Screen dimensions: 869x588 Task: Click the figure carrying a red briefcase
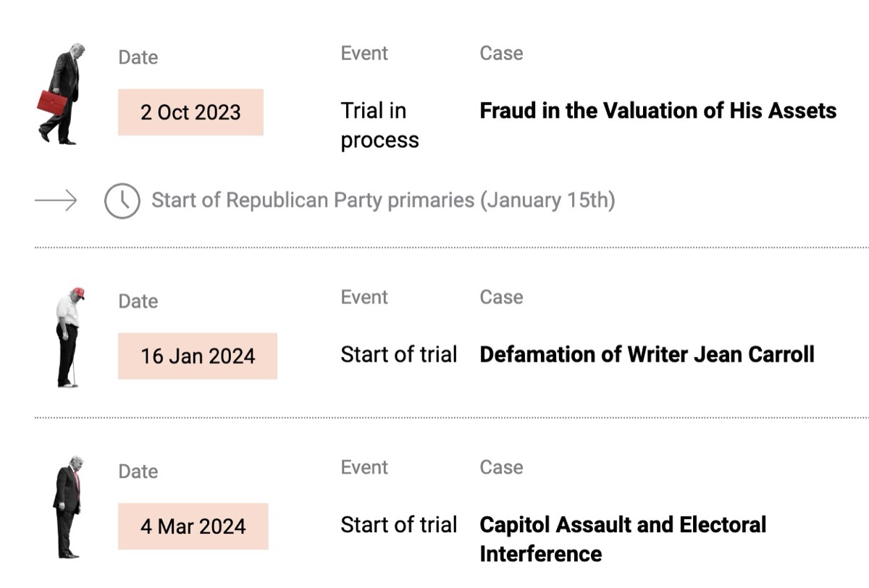click(x=61, y=94)
